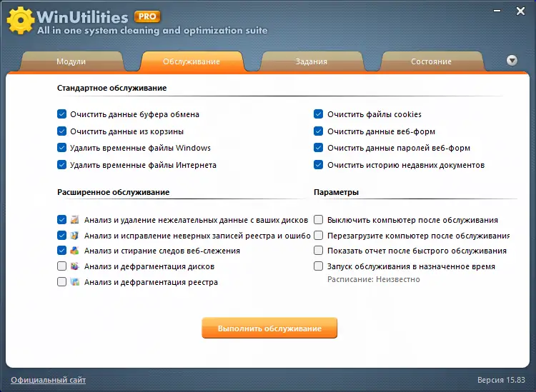536x392 pixels.
Task: Toggle Очистить данные из корзины checkbox
Action: tap(61, 131)
